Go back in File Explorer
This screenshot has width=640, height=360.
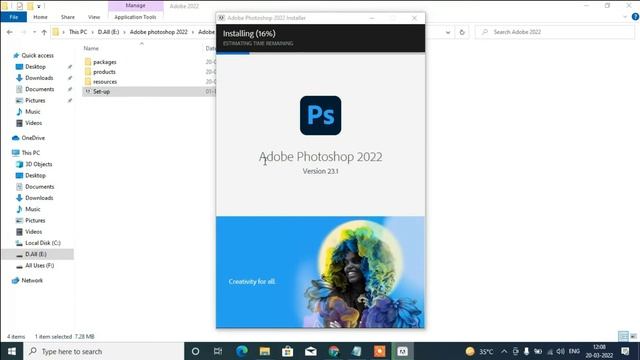pyautogui.click(x=10, y=32)
